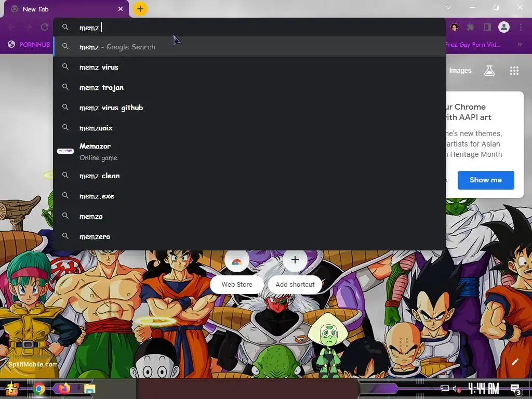The width and height of the screenshot is (532, 399).
Task: Click the muted volume tray icon
Action: click(457, 389)
